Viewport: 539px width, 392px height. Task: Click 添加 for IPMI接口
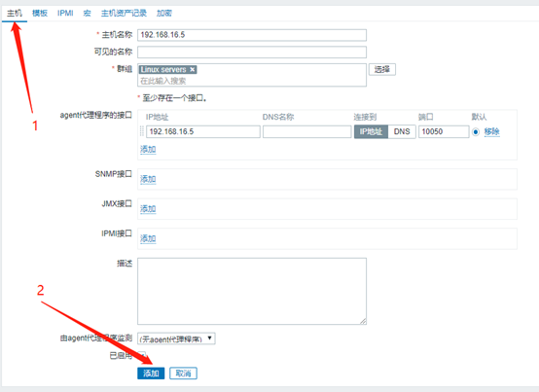pos(148,238)
